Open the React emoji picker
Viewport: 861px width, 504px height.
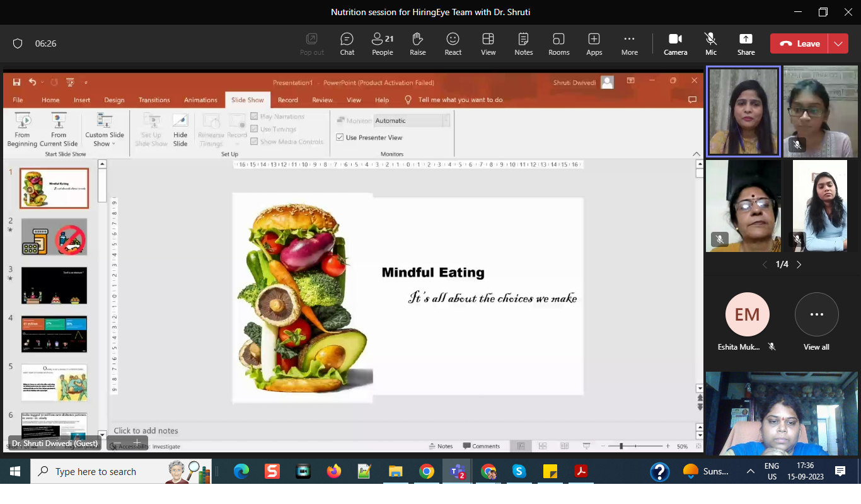(453, 43)
